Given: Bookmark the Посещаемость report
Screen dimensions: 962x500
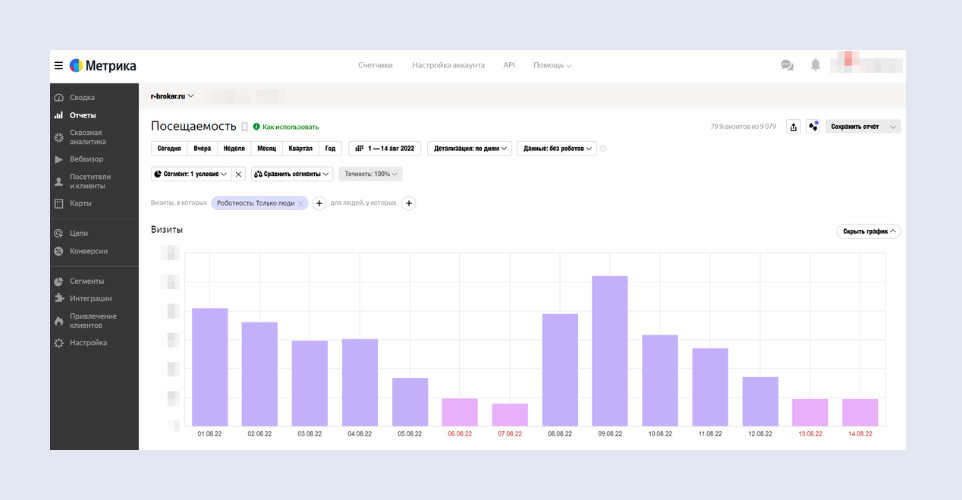Looking at the screenshot, I should click(x=245, y=127).
